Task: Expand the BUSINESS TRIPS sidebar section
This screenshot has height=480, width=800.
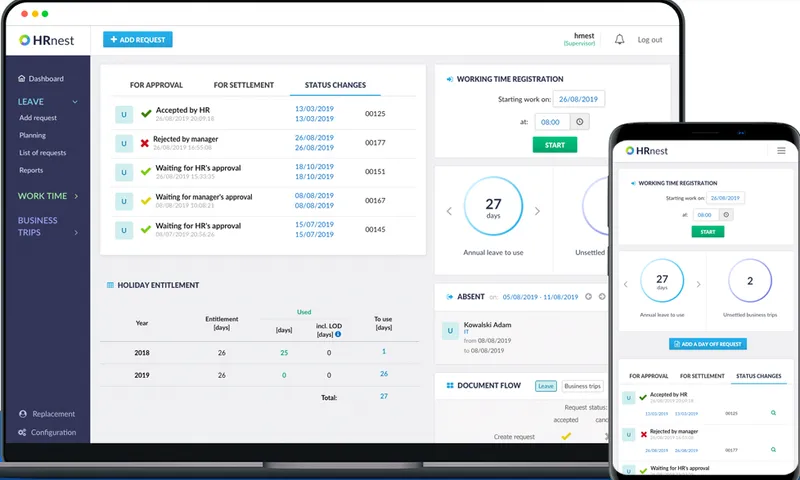Action: point(76,233)
